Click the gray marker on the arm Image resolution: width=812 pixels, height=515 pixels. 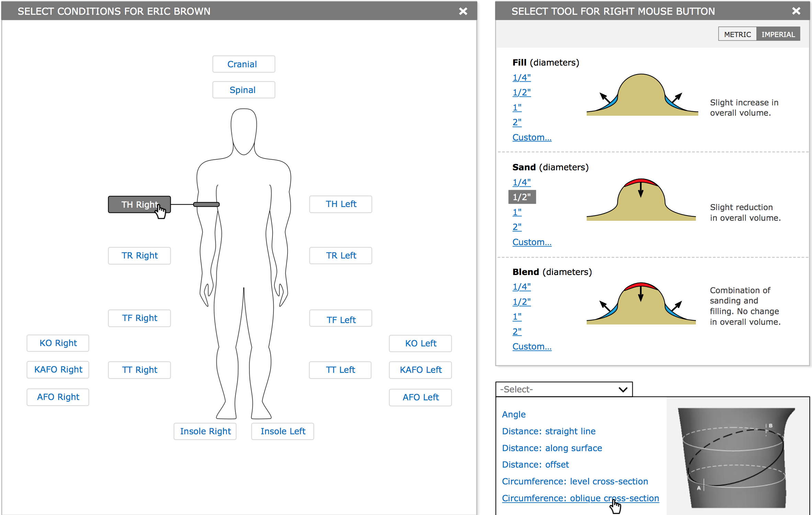[x=206, y=205]
